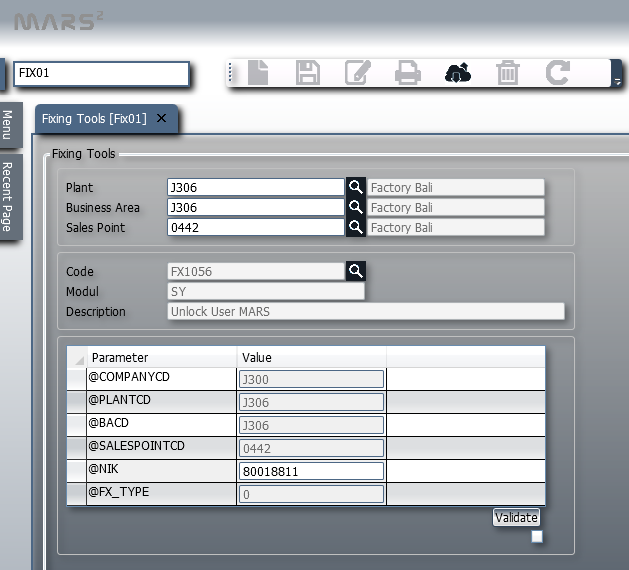The width and height of the screenshot is (629, 570).
Task: Click the Refresh arrow toolbar icon
Action: [x=557, y=73]
